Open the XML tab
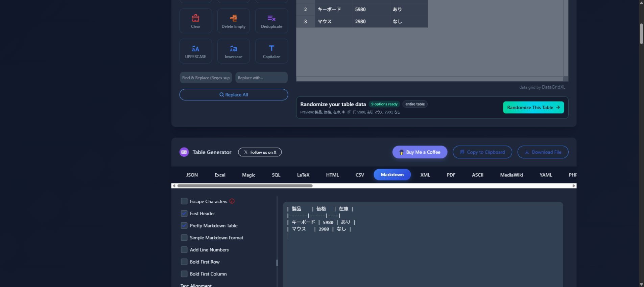Viewport: 644px width, 287px height. coord(425,175)
